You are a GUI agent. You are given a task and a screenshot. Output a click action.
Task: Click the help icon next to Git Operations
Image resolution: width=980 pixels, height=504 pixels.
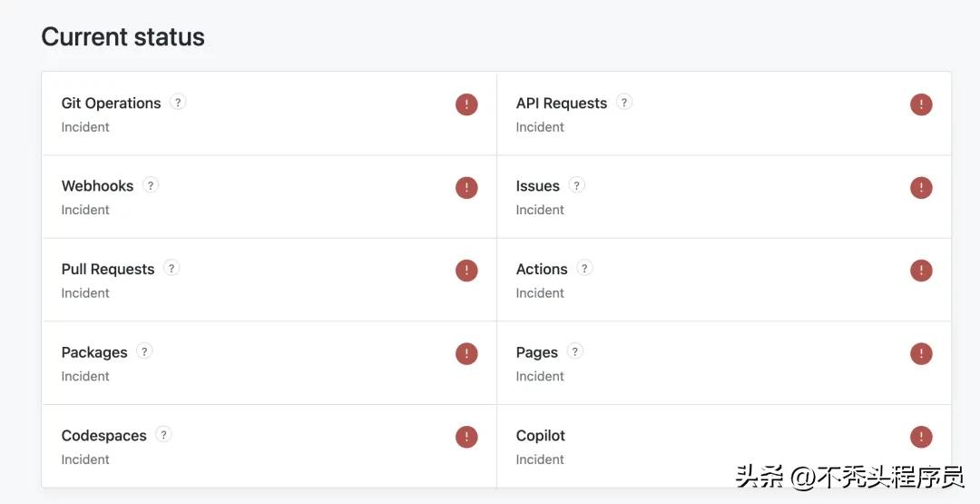[178, 102]
